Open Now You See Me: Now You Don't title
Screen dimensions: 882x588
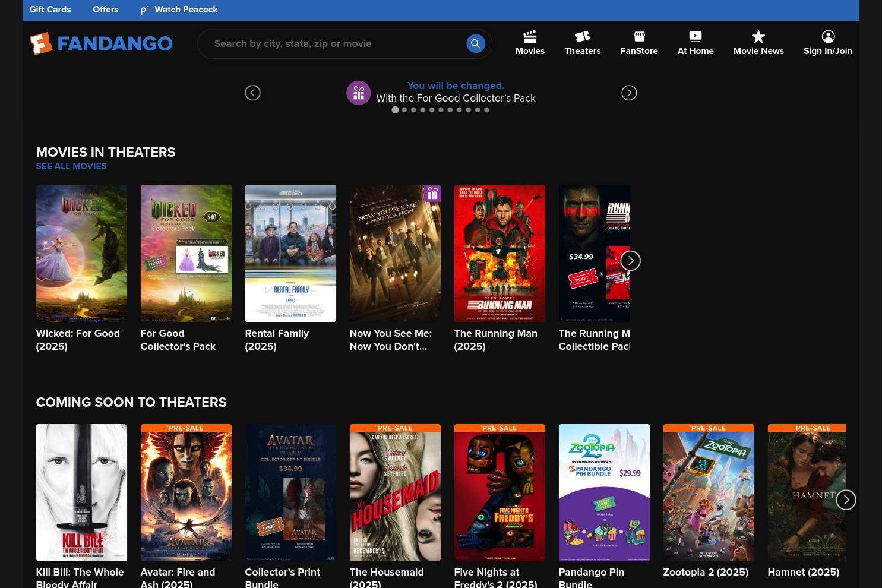click(391, 340)
